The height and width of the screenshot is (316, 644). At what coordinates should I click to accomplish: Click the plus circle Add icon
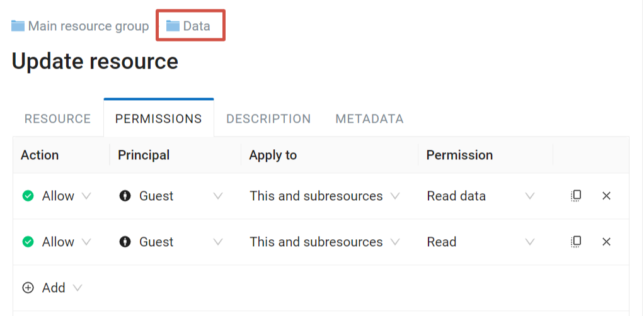(x=28, y=288)
